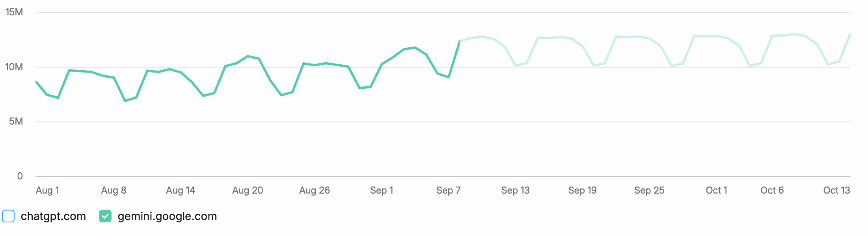Click the Sep 1 date label

[x=382, y=190]
